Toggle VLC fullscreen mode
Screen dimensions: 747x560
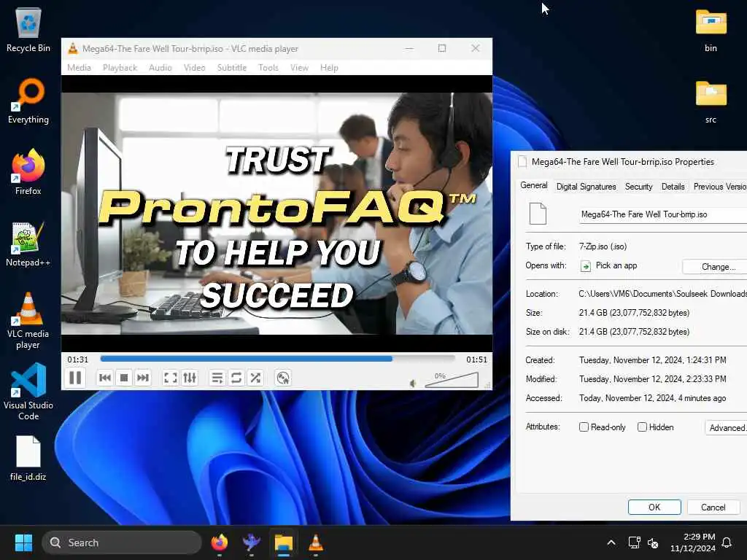point(170,378)
